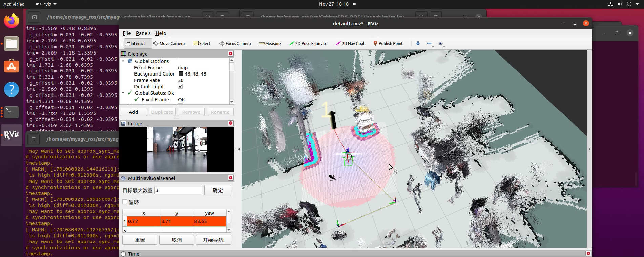This screenshot has height=257, width=644.
Task: Open the date and time menu
Action: (334, 4)
